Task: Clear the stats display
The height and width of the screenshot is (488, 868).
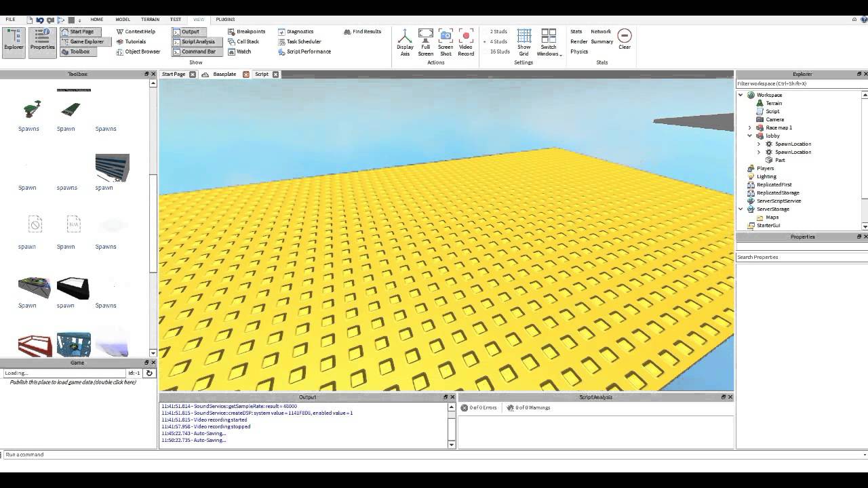Action: [625, 39]
